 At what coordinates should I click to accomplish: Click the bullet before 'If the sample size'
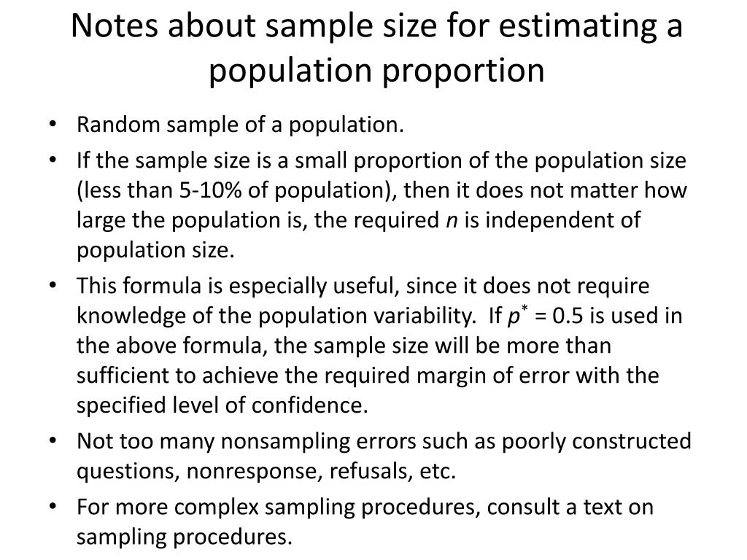pyautogui.click(x=53, y=159)
